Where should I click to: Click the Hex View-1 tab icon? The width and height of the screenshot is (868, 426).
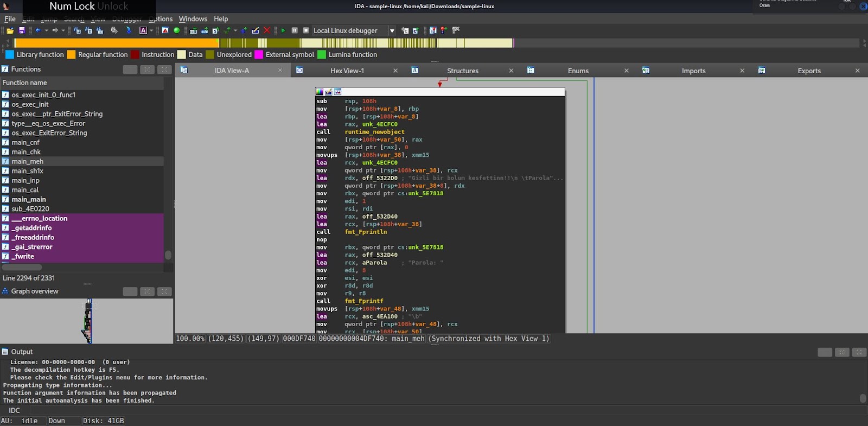(299, 70)
